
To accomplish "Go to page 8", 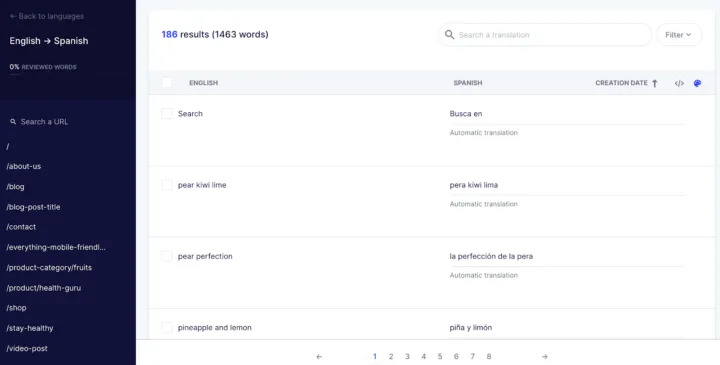I will click(489, 356).
